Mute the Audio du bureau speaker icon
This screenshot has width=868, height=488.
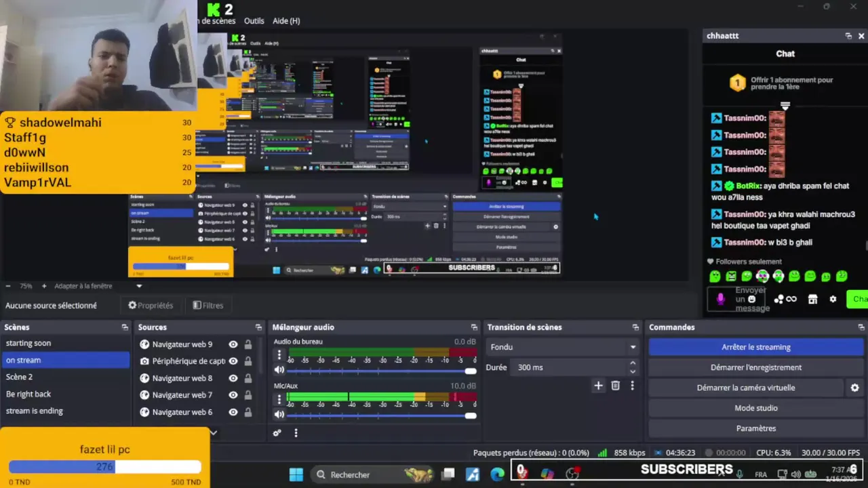tap(279, 370)
